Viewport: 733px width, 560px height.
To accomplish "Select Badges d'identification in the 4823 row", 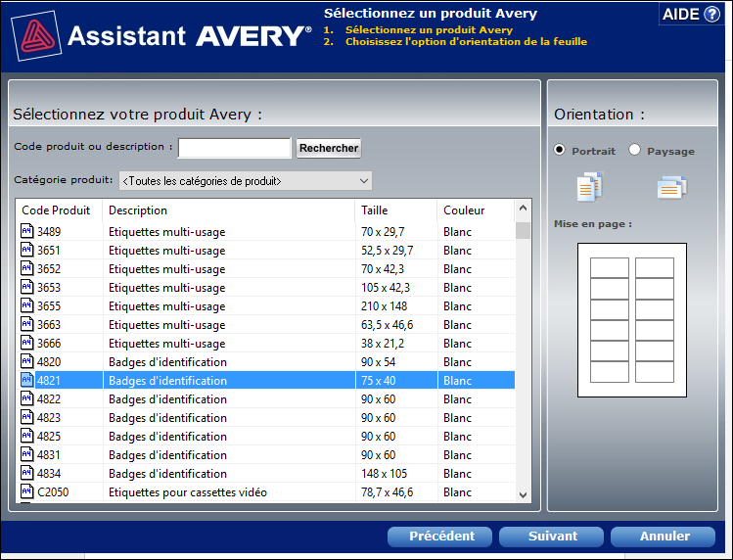I will pyautogui.click(x=167, y=418).
